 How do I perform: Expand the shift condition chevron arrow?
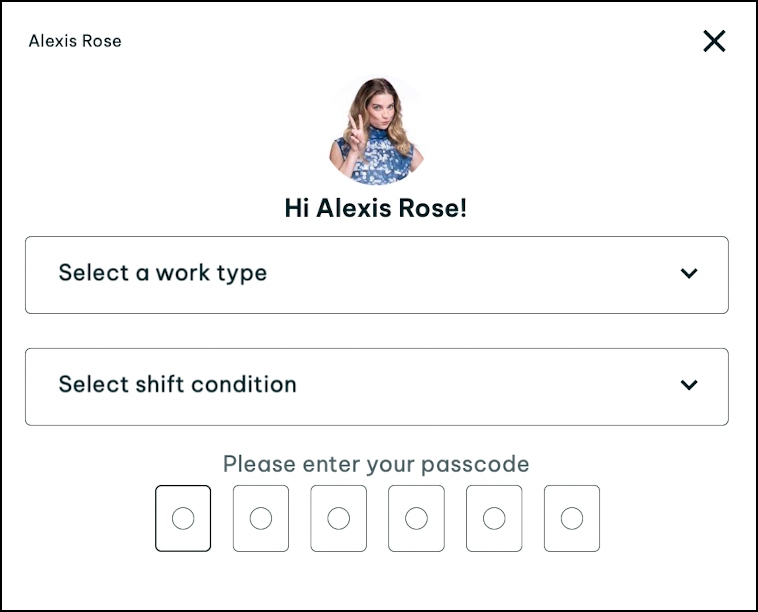click(688, 385)
